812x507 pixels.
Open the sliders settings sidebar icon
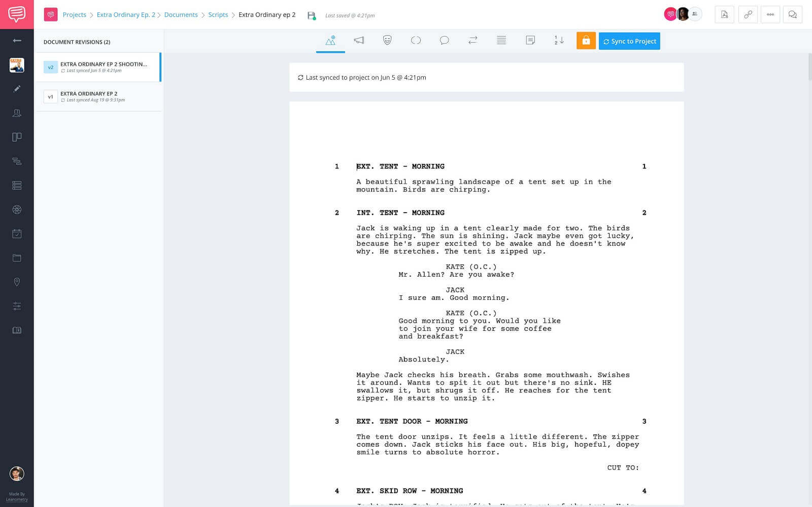click(17, 306)
